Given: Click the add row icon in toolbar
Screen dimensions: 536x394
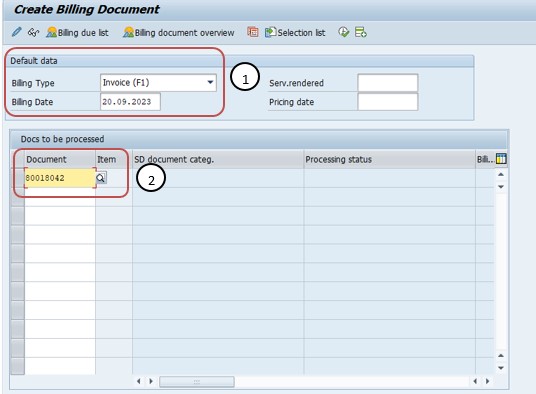Looking at the screenshot, I should (361, 32).
